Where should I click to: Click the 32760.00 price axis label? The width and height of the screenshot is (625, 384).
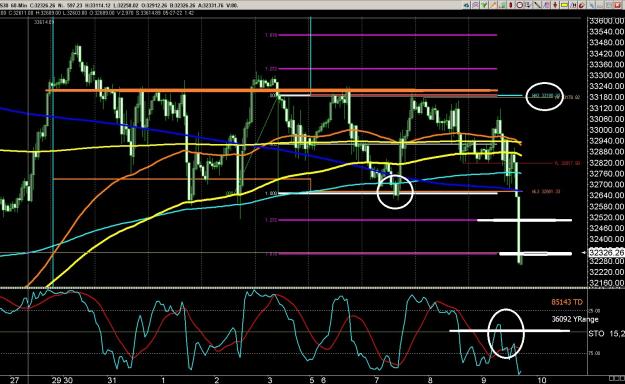point(606,174)
